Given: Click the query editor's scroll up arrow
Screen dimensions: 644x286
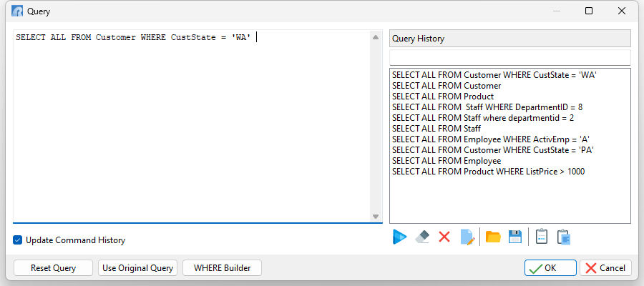Looking at the screenshot, I should point(376,37).
